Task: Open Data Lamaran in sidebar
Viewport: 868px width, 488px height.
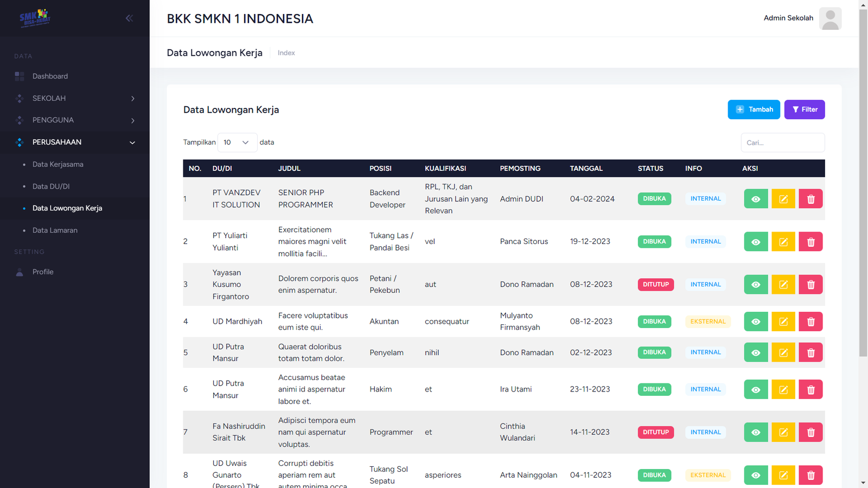Action: 55,230
